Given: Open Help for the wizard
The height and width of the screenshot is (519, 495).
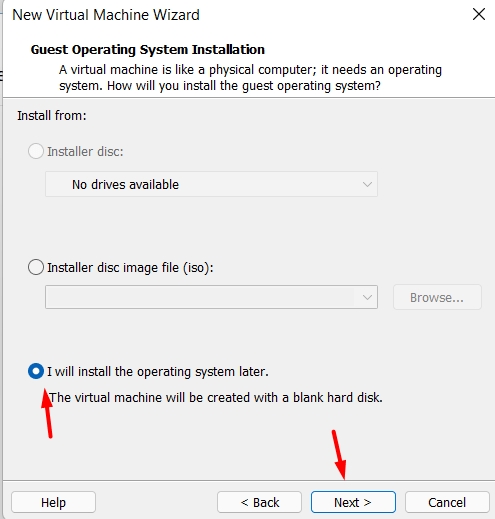Looking at the screenshot, I should 53,502.
